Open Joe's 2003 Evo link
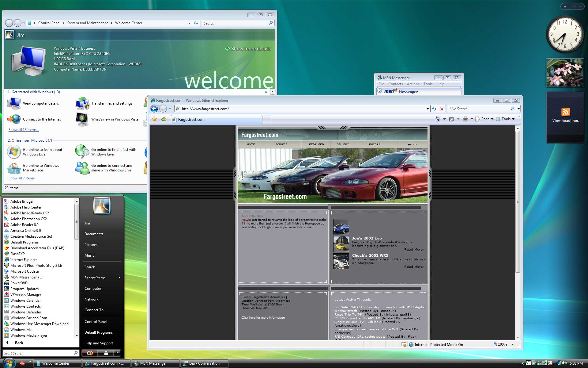Viewport: 588px width, 368px height. [367, 238]
